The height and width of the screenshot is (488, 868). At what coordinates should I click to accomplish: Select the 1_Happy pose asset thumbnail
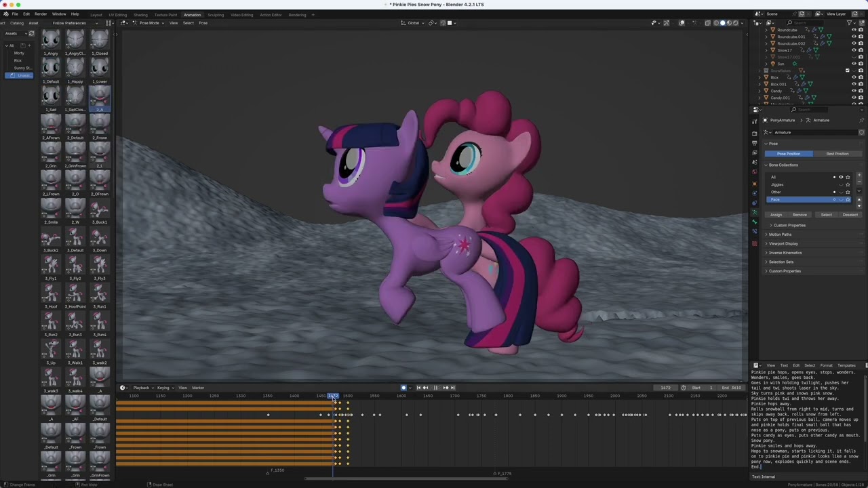[75, 72]
